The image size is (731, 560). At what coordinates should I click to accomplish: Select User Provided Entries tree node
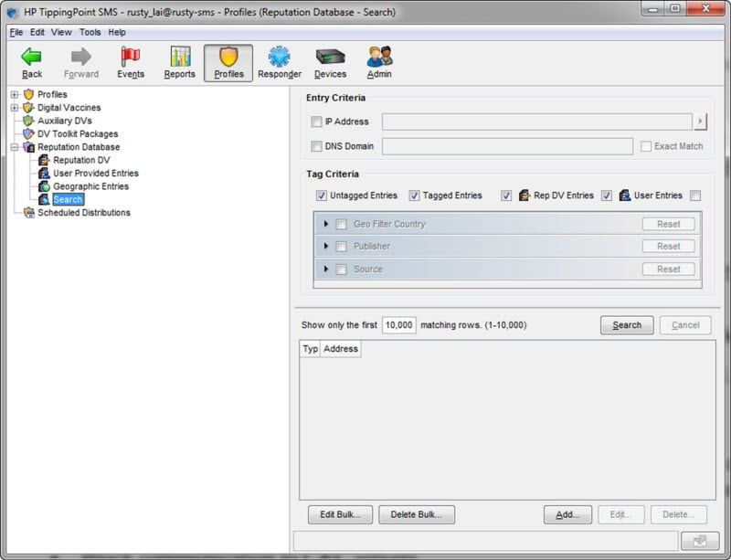95,173
